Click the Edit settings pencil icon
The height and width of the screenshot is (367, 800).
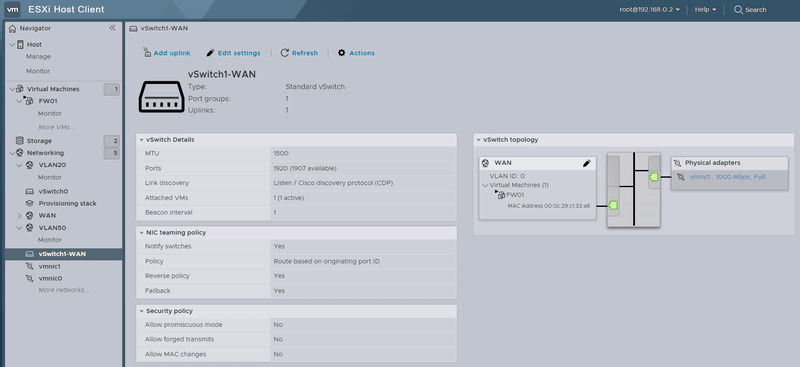210,53
